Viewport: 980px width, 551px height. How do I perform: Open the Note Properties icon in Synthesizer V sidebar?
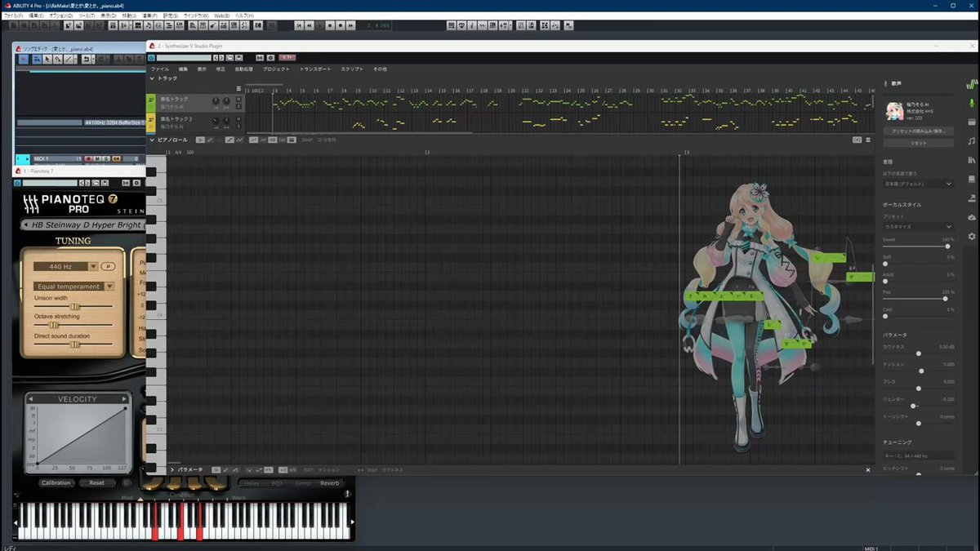click(x=971, y=141)
